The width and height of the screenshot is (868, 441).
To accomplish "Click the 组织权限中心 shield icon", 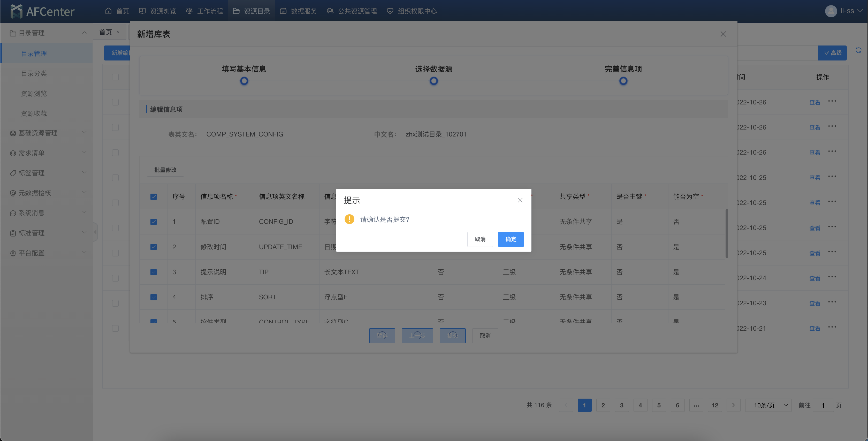I will coord(390,11).
